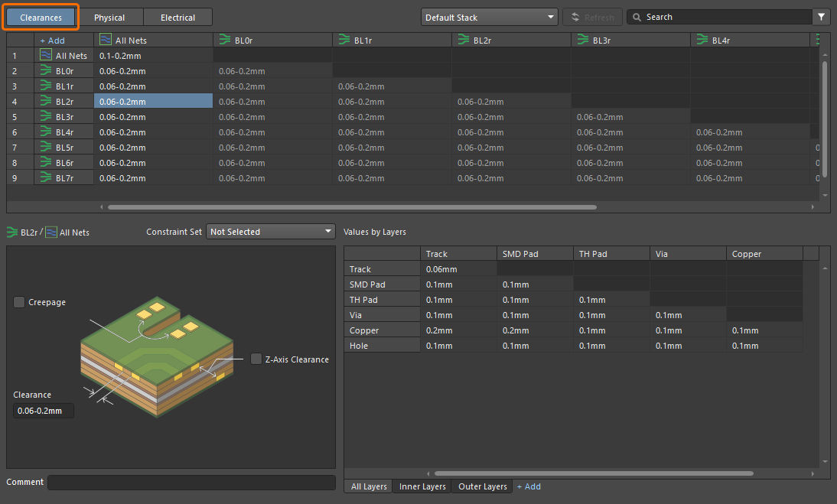Select the Inner Layers tab
The height and width of the screenshot is (504, 837).
pyautogui.click(x=422, y=486)
